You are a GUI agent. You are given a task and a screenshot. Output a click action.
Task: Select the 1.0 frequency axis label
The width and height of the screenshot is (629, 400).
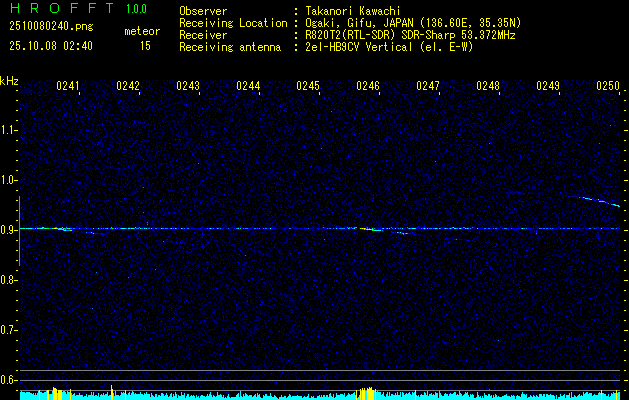[x=9, y=180]
